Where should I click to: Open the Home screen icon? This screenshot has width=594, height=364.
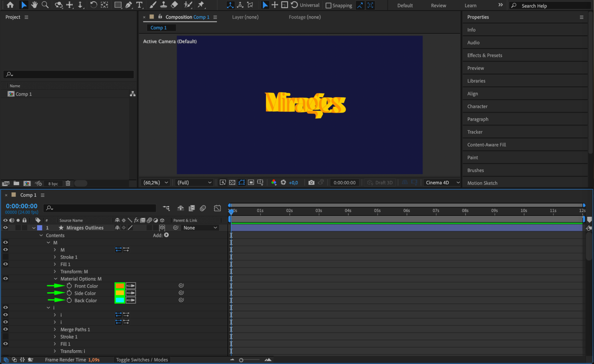[10, 5]
